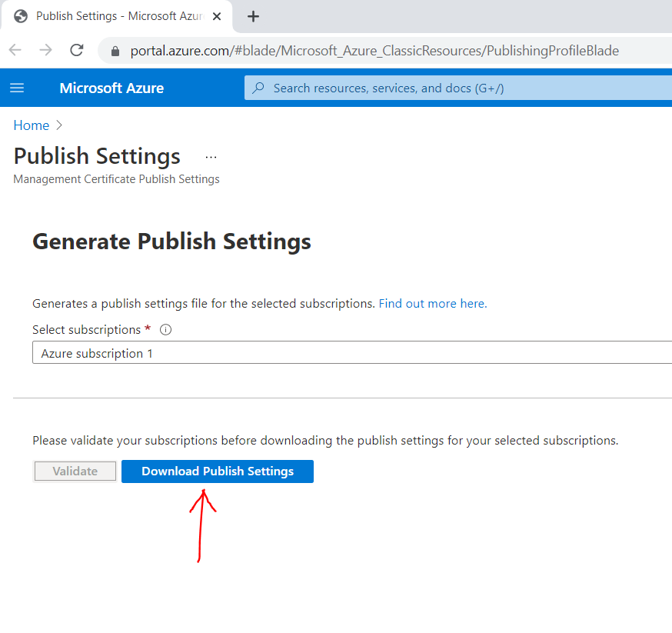Focus the Search resources, services, and docs box
The height and width of the screenshot is (633, 672).
[x=458, y=88]
